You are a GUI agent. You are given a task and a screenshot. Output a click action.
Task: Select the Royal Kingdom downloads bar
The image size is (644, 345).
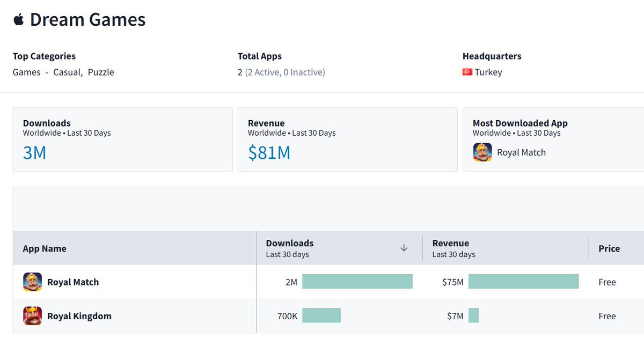[x=321, y=315]
